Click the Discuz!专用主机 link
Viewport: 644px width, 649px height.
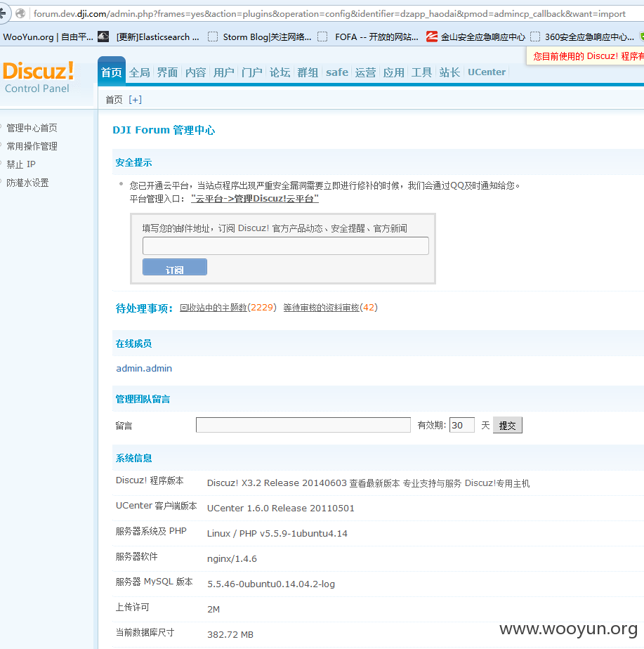click(497, 483)
